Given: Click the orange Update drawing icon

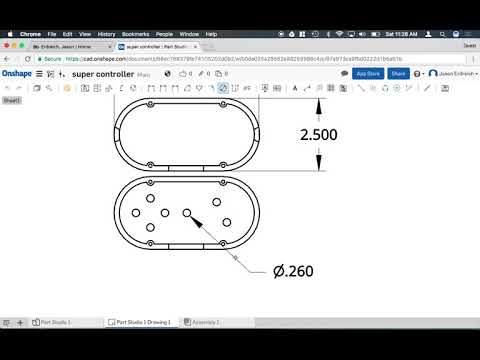Looking at the screenshot, I should pos(67,88).
